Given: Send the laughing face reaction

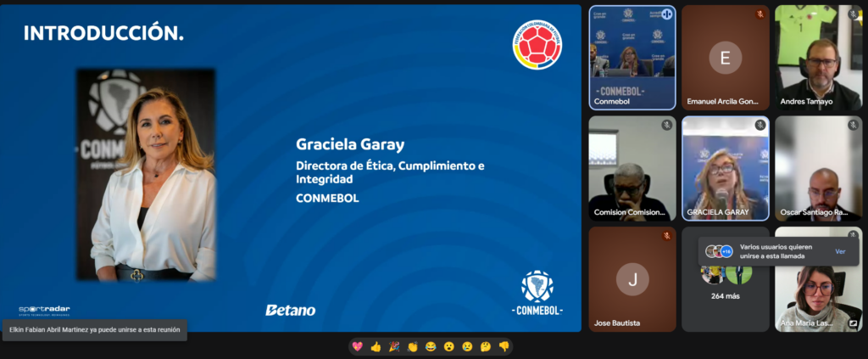Looking at the screenshot, I should point(431,347).
